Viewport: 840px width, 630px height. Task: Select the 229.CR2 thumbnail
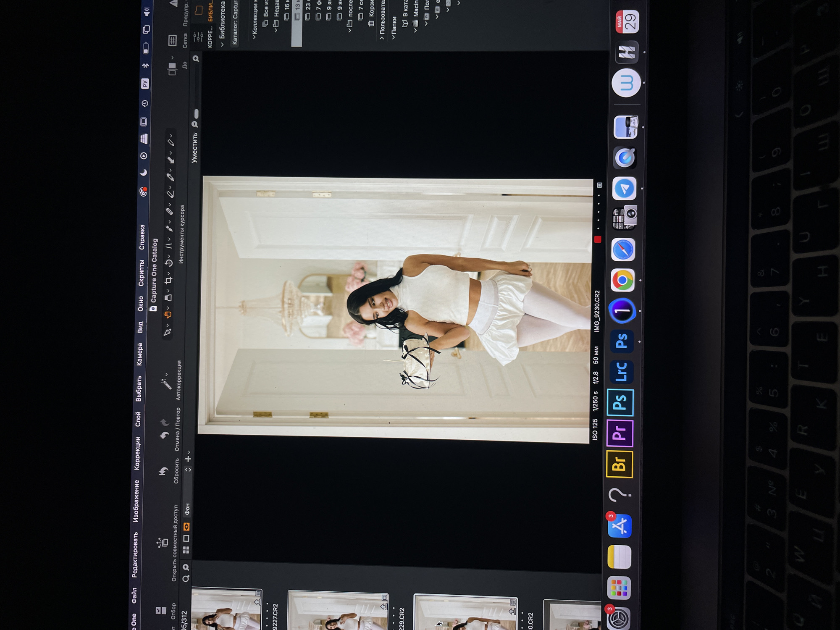coord(338,610)
